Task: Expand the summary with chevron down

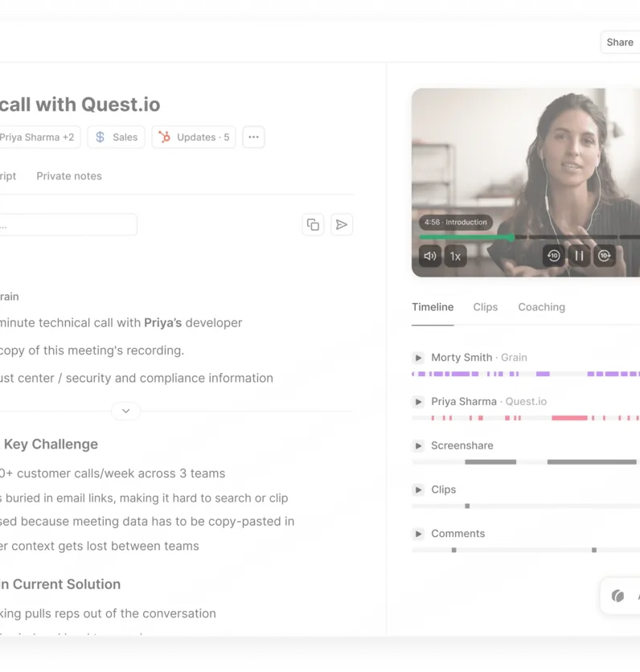Action: tap(125, 411)
